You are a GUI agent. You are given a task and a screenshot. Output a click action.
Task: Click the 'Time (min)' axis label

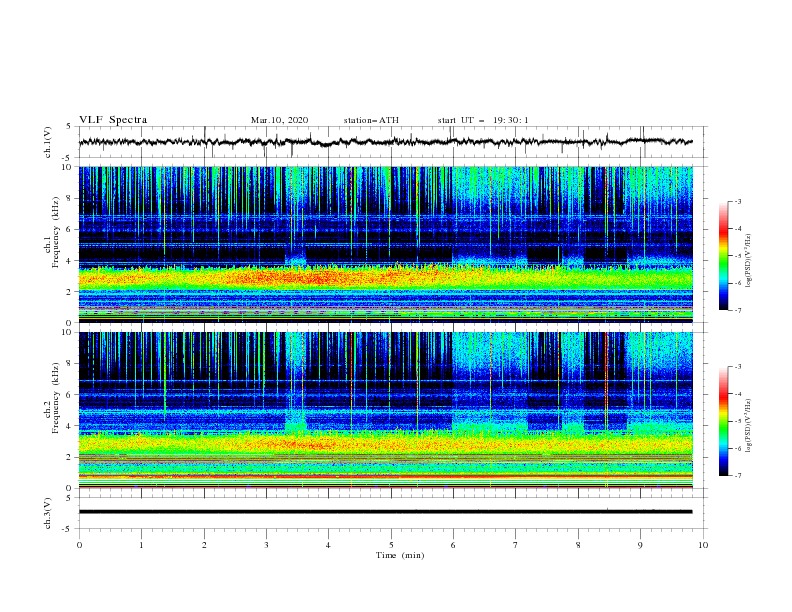click(400, 555)
